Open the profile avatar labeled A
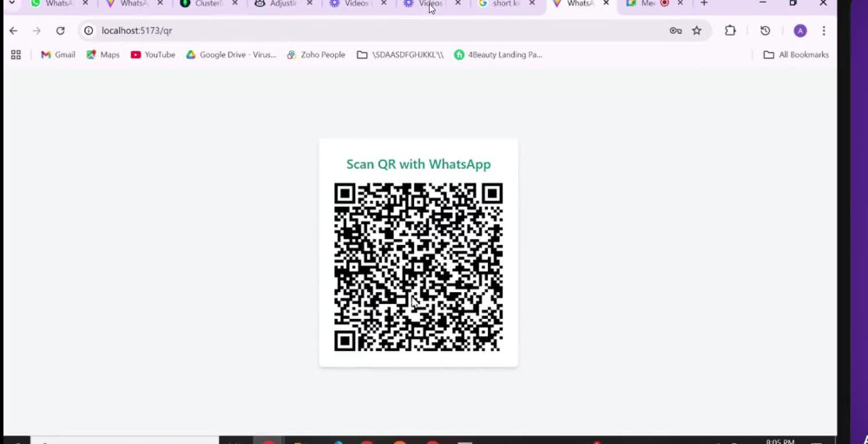Image resolution: width=868 pixels, height=444 pixels. tap(800, 31)
